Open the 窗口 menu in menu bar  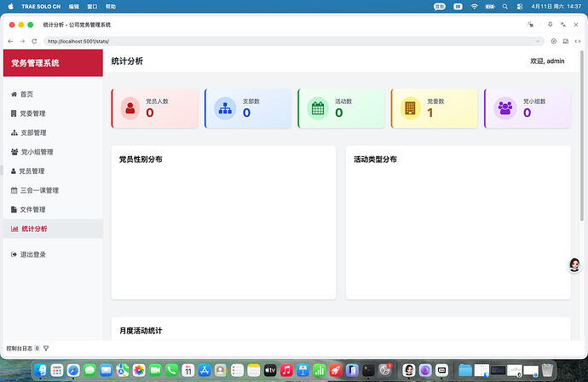pos(92,6)
